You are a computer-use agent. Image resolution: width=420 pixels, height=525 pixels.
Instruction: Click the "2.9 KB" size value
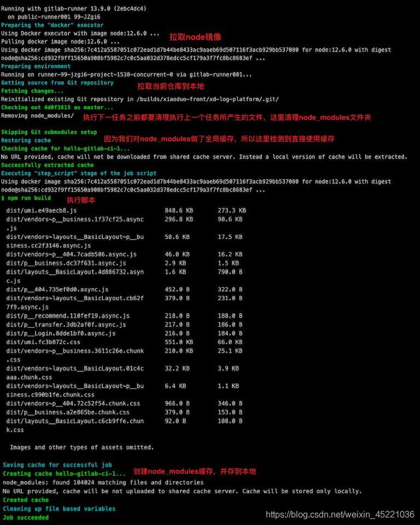coord(175,263)
